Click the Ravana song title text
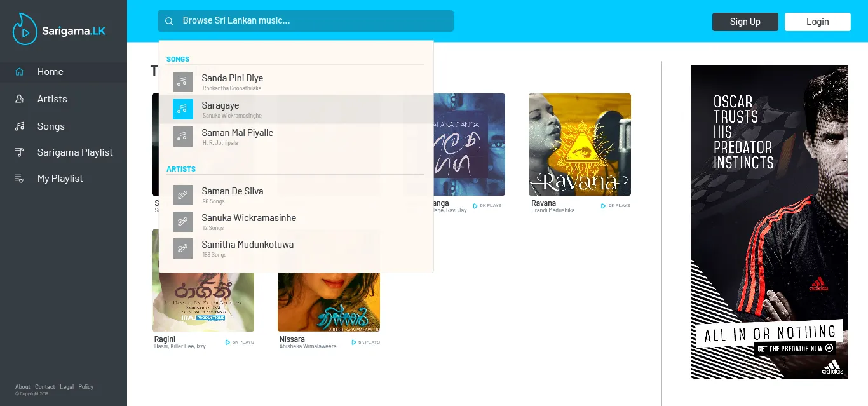The width and height of the screenshot is (868, 406). 544,203
